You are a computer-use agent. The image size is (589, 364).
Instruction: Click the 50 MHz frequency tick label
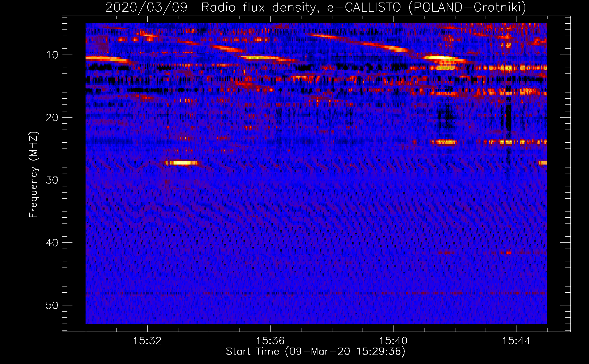click(52, 305)
